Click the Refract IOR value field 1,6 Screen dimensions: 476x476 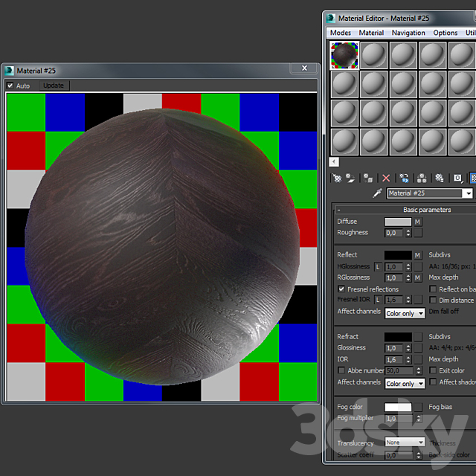click(395, 359)
